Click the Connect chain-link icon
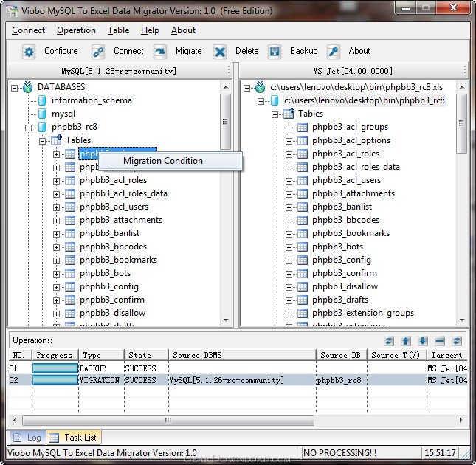The width and height of the screenshot is (476, 465). click(x=98, y=52)
